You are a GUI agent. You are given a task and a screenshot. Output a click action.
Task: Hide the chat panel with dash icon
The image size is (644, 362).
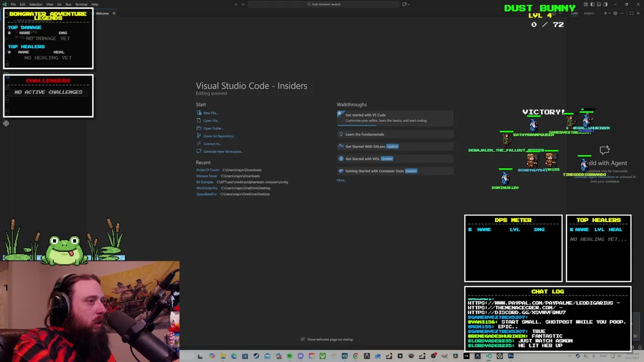622,13
